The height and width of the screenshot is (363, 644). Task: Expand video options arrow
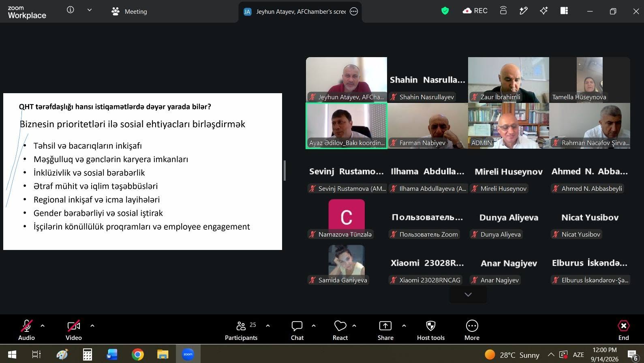[x=92, y=326]
